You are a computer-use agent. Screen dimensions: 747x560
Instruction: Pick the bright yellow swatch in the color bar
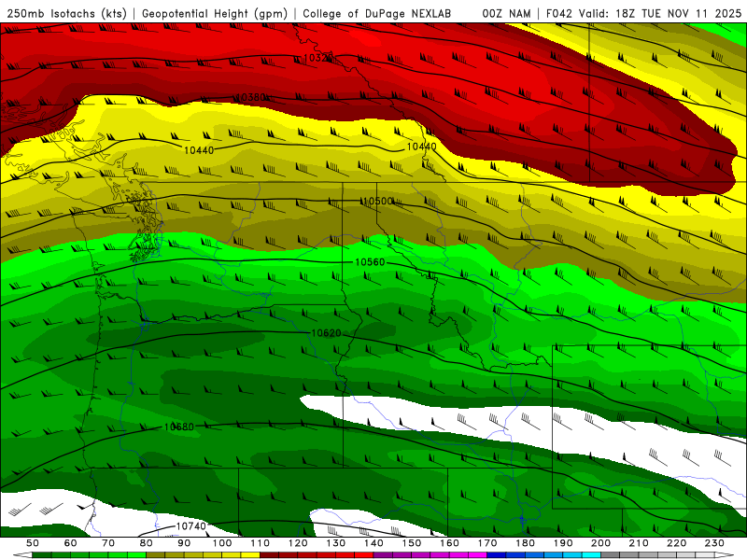click(x=250, y=555)
